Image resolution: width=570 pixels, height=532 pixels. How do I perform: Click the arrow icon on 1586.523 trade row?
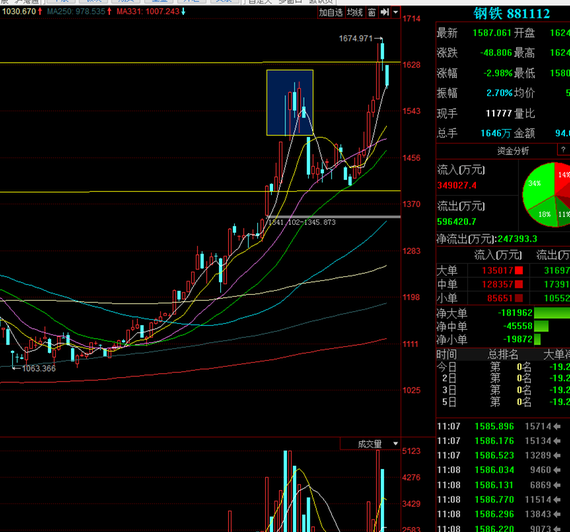(x=557, y=455)
